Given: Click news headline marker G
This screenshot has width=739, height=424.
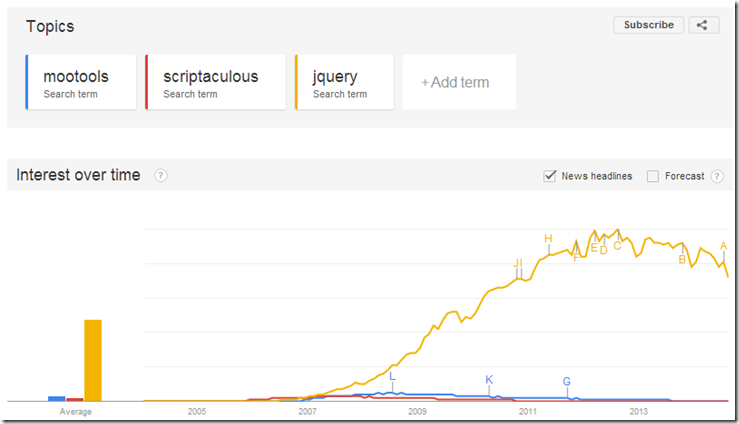Looking at the screenshot, I should [x=567, y=382].
